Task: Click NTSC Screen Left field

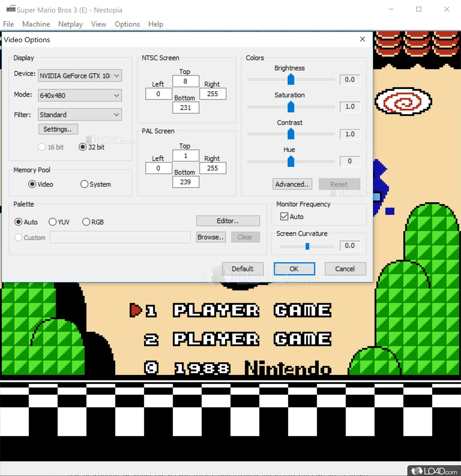Action: tap(158, 94)
